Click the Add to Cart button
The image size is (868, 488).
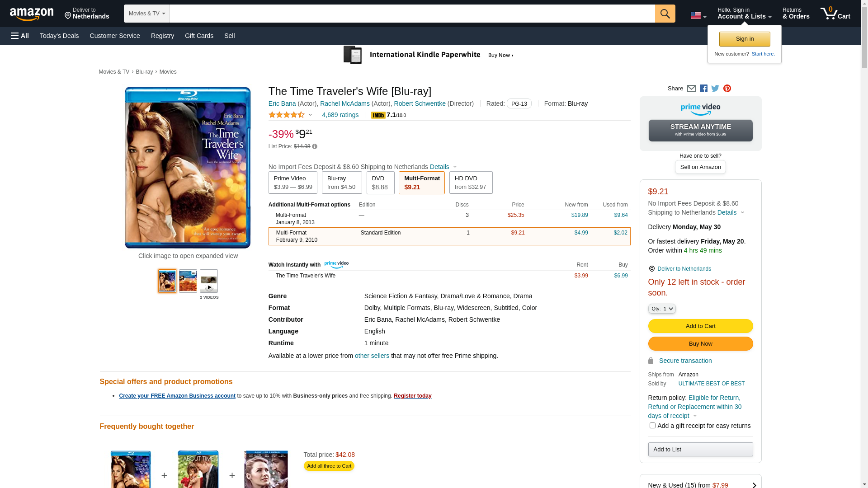tap(700, 326)
